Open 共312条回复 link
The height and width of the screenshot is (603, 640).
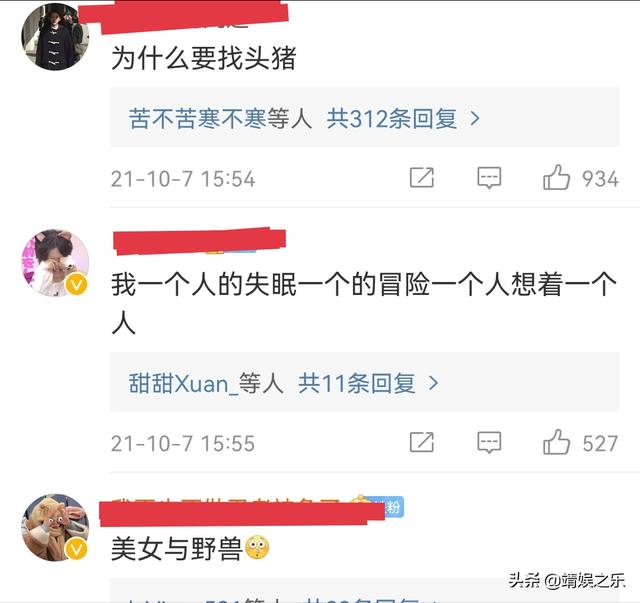tap(392, 119)
